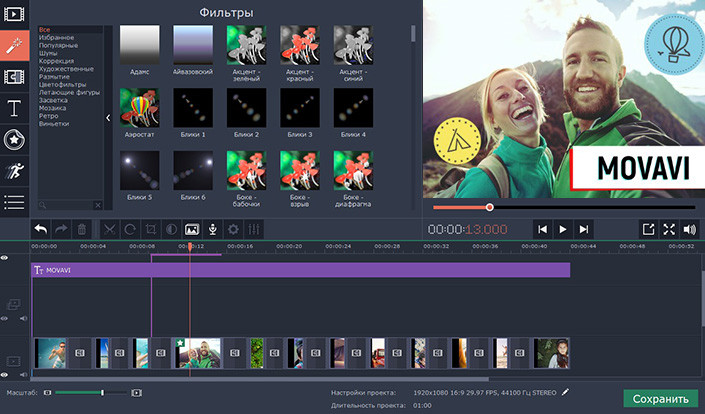Zoom out the timeline scale icon
This screenshot has height=414, width=705.
pyautogui.click(x=48, y=393)
